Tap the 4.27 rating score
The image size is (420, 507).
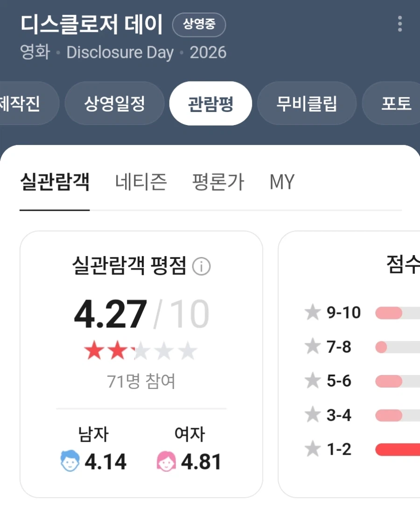(x=110, y=313)
